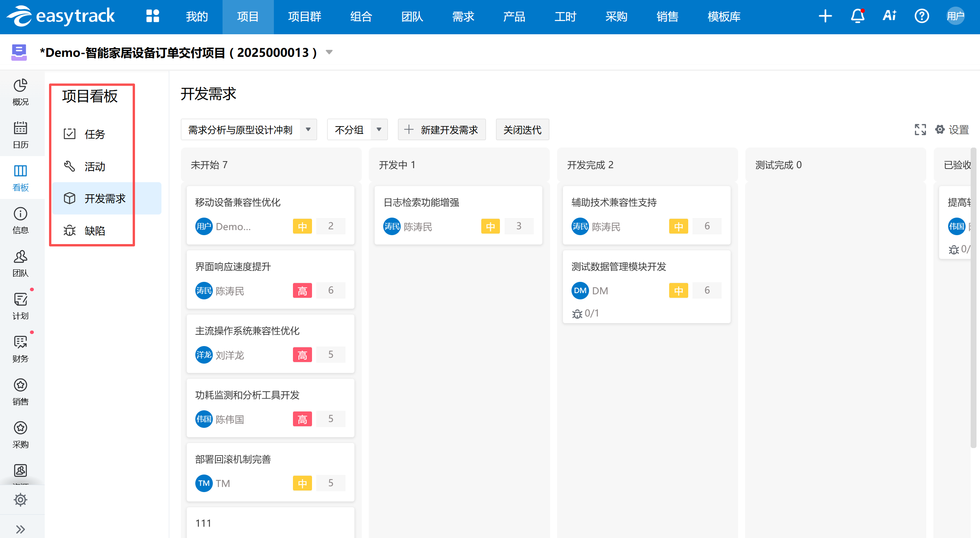980x538 pixels.
Task: Select 任务 board with checkbox icon
Action: pos(95,134)
